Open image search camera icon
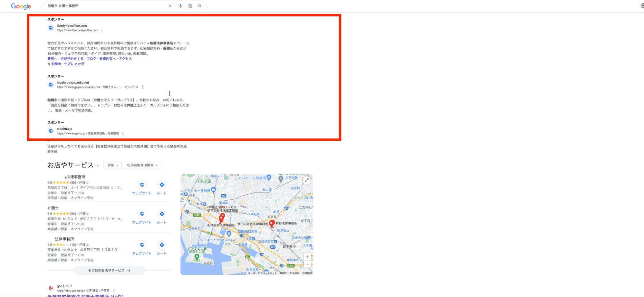Screen dimensions: 644x297 point(190,6)
